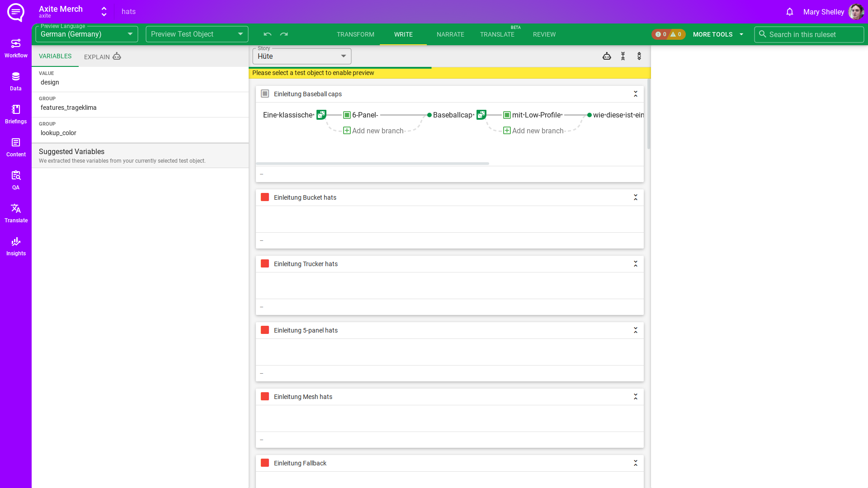Image resolution: width=868 pixels, height=488 pixels.
Task: Select the 'lookup_color' group variable
Action: coord(140,130)
